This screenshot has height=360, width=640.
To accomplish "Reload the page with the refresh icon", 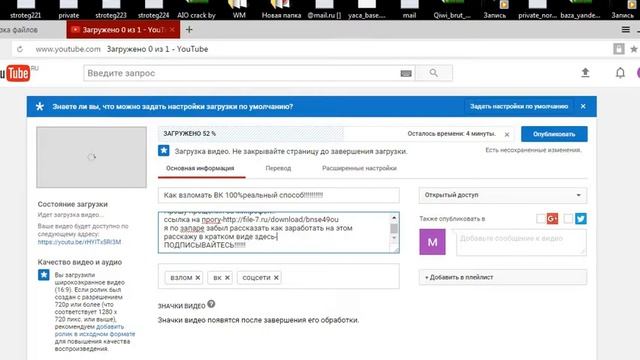I will pos(20,49).
